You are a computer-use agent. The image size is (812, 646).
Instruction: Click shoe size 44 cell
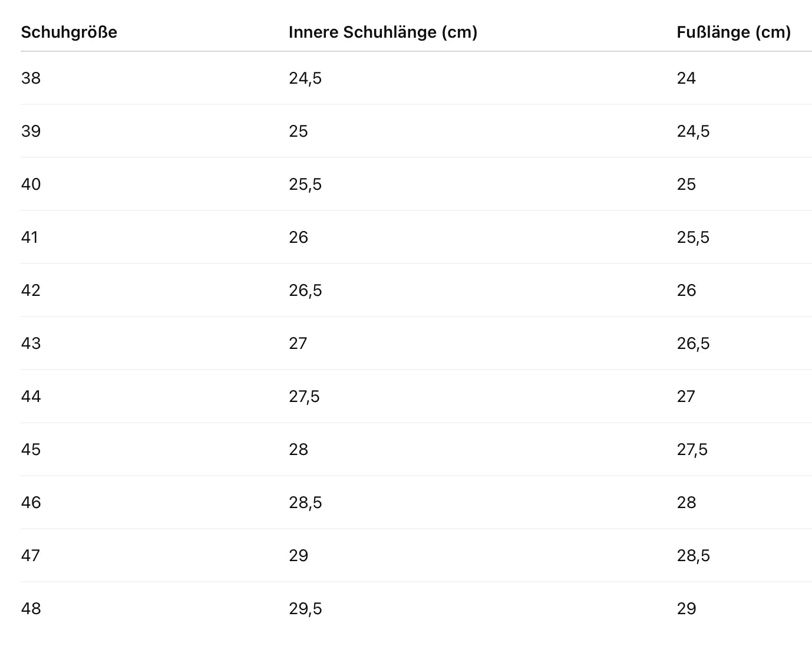pos(31,397)
